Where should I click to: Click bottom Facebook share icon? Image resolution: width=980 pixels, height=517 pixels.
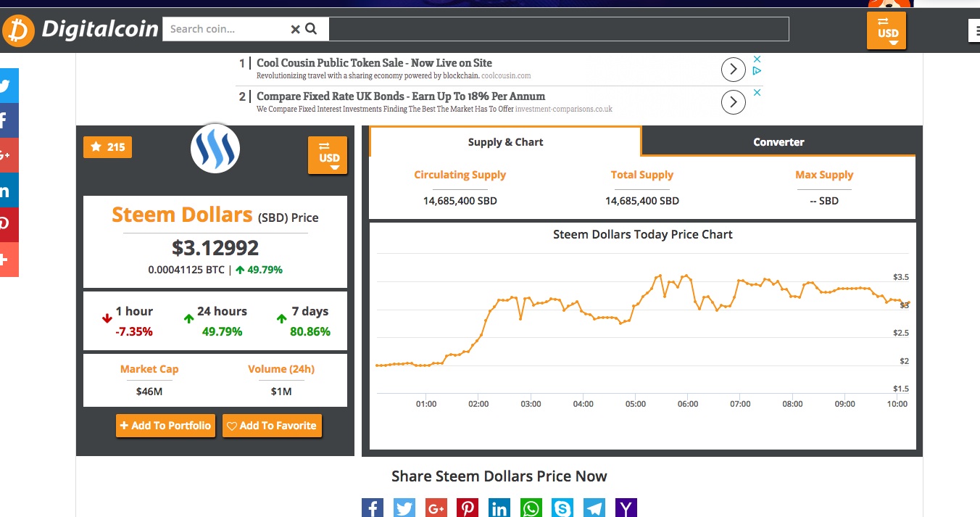[372, 508]
